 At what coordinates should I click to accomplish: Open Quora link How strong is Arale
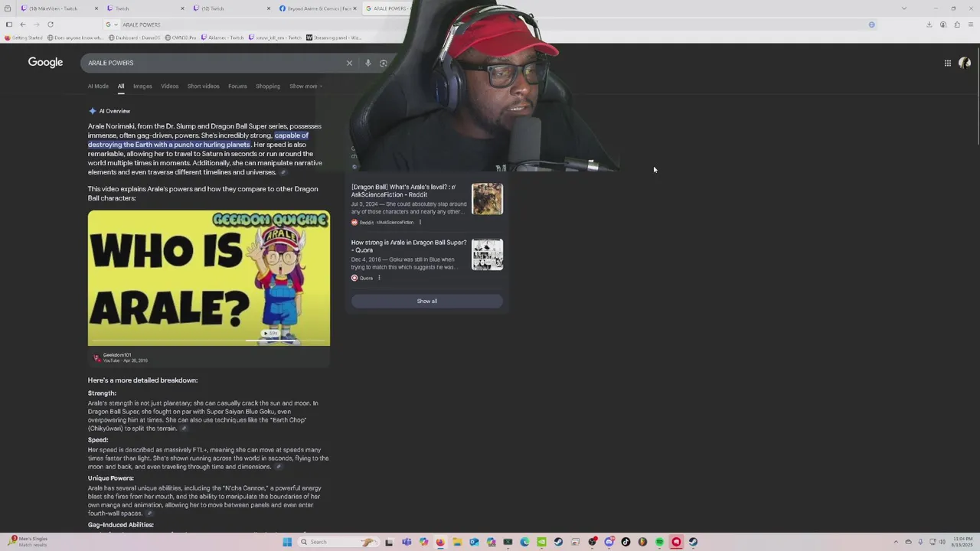(409, 246)
